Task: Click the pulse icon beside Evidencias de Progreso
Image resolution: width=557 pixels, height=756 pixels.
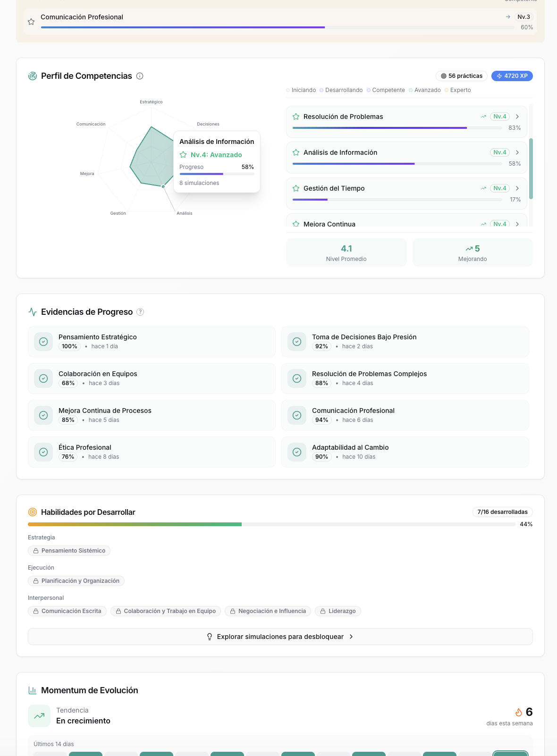Action: [33, 312]
